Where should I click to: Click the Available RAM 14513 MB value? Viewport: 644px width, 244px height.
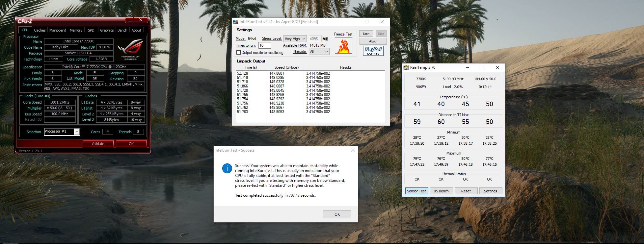317,45
